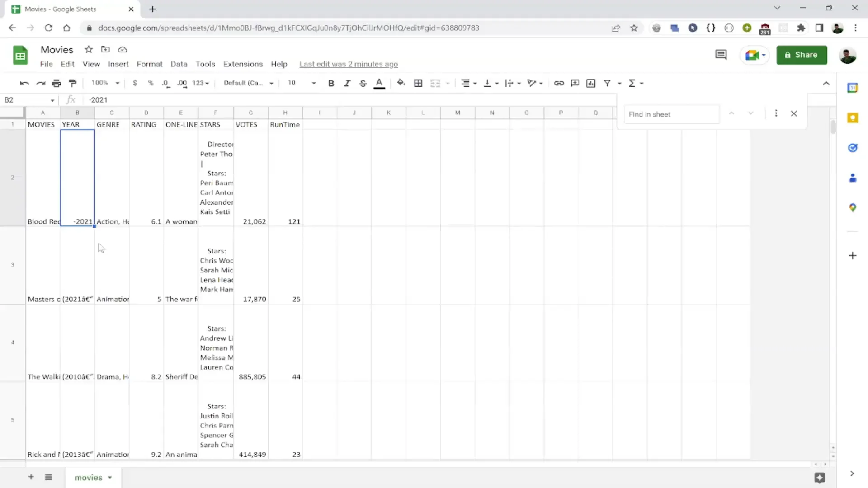Open the font family Default dropdown
The width and height of the screenshot is (868, 488).
pos(249,83)
